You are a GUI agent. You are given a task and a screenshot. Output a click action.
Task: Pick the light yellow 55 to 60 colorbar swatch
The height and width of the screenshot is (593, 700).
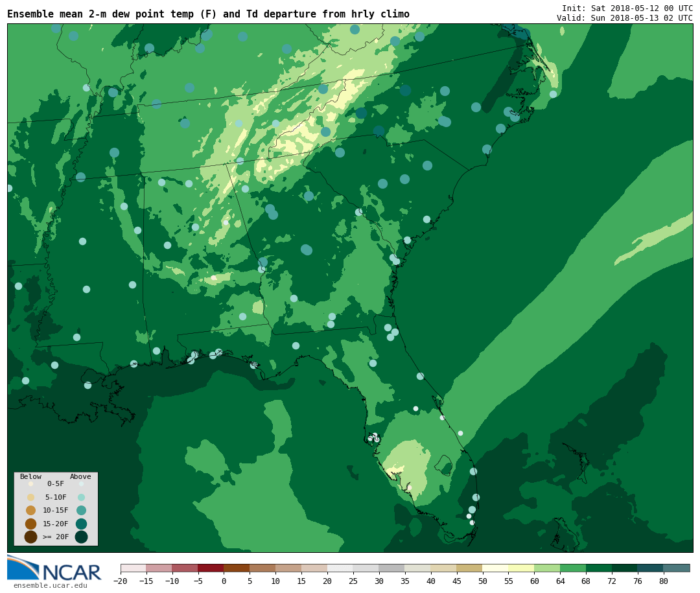(x=522, y=568)
